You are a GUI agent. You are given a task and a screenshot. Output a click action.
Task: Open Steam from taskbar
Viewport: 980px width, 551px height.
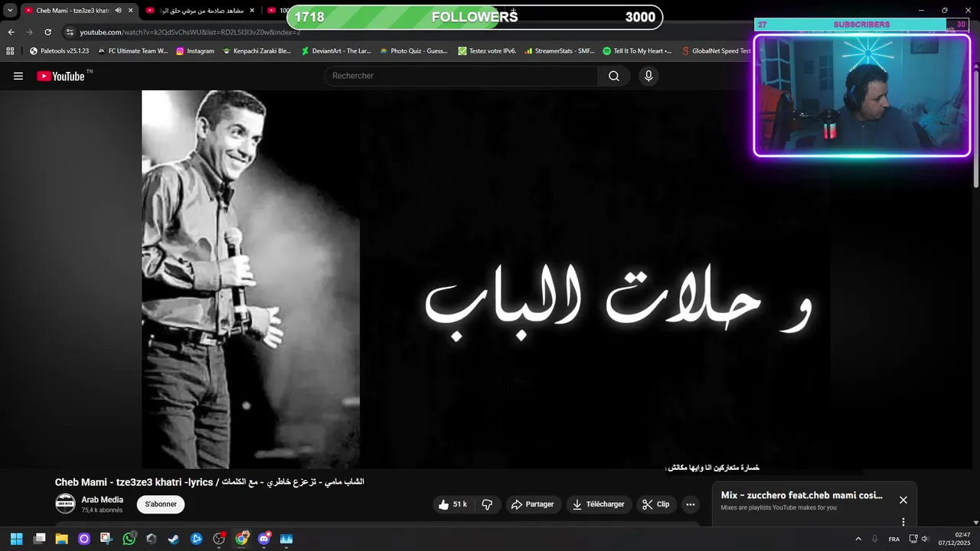pos(174,539)
